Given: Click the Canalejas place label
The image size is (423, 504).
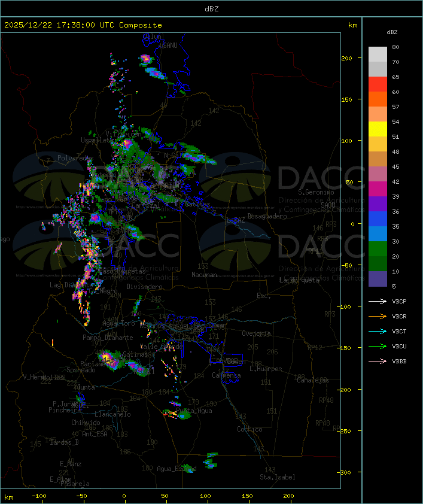Looking at the screenshot, I should (x=313, y=380).
